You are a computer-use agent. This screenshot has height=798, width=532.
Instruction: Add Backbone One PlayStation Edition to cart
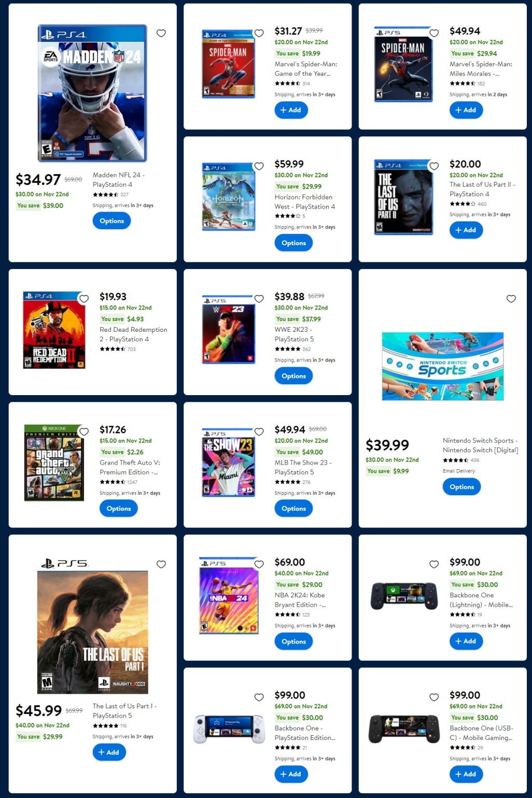pyautogui.click(x=291, y=774)
